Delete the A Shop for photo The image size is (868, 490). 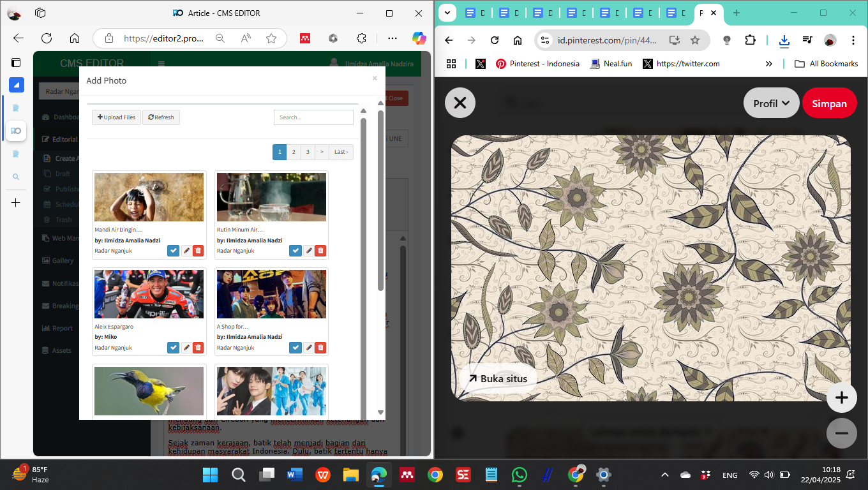click(x=321, y=348)
